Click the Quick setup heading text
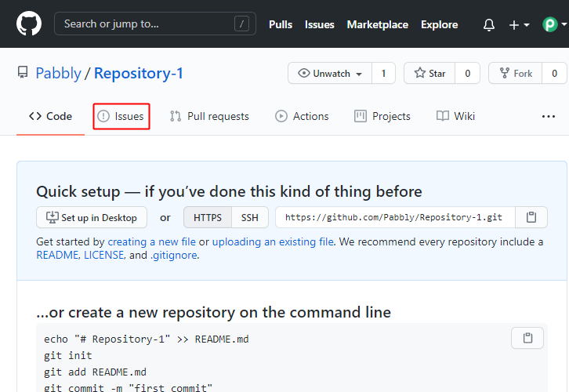The height and width of the screenshot is (392, 569). [229, 191]
